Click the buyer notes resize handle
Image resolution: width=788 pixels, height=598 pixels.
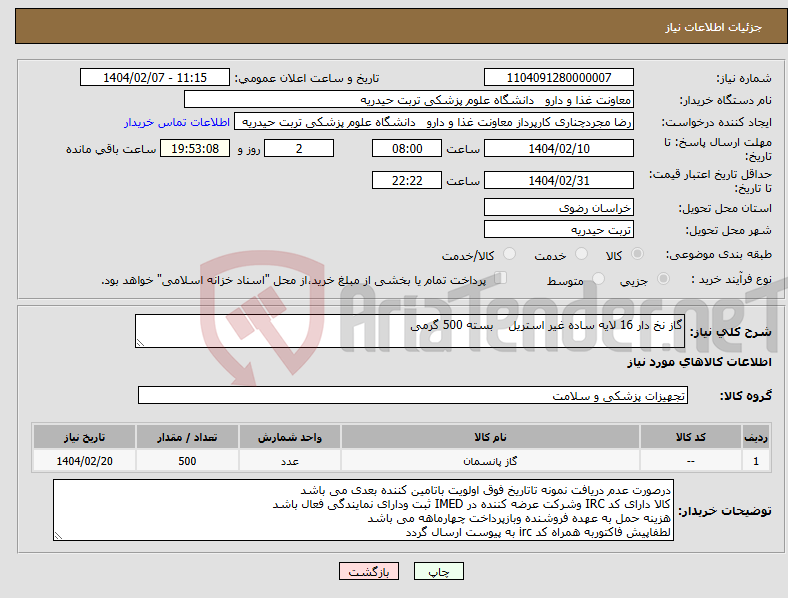tap(58, 536)
